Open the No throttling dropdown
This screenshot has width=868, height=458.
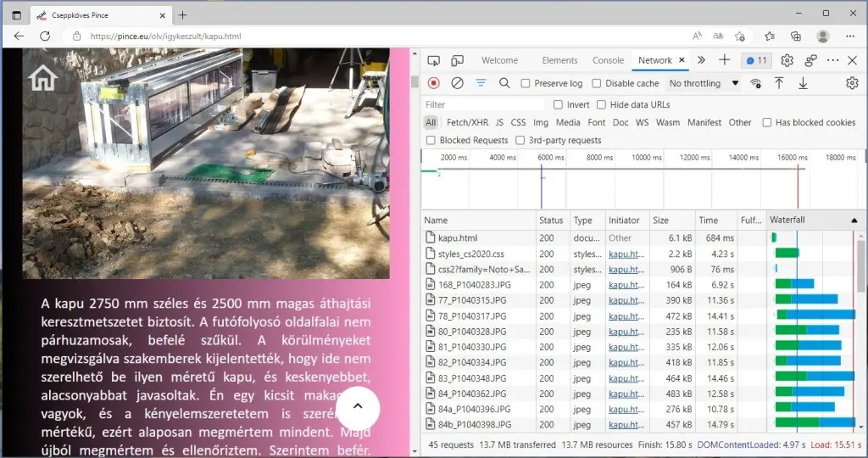(703, 84)
